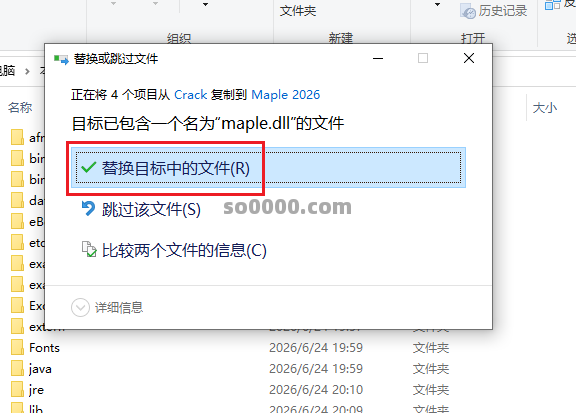Minimize the replace or skip dialog
The width and height of the screenshot is (576, 413).
point(378,58)
